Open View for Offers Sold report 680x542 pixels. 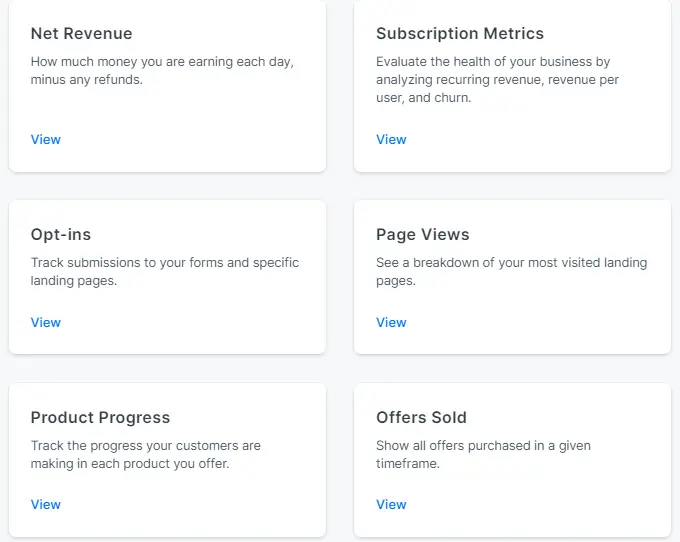pyautogui.click(x=391, y=505)
